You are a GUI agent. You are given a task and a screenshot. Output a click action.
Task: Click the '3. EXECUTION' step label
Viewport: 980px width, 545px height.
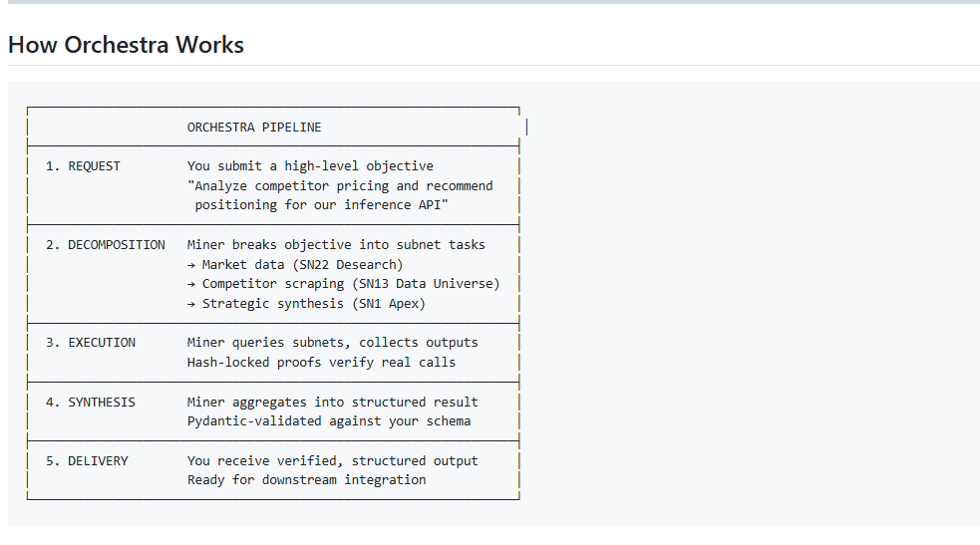coord(91,343)
